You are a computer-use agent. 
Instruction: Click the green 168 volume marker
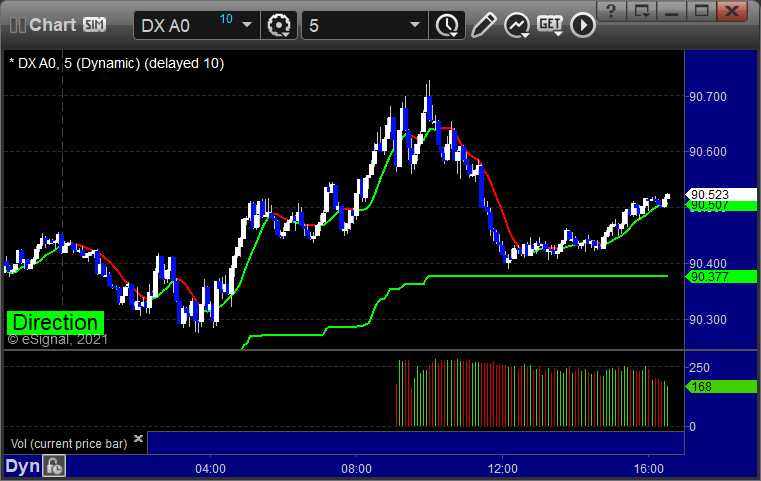click(721, 387)
